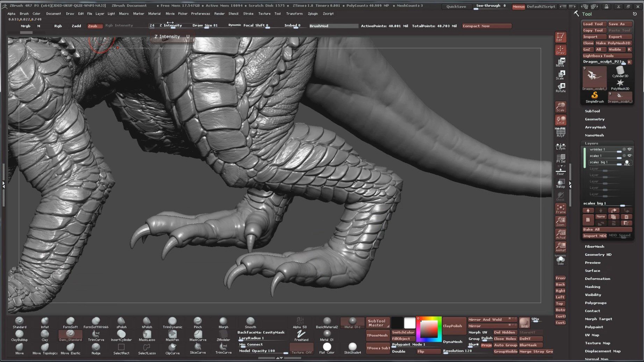Toggle visibility of scales 1 layer
This screenshot has height=362, width=644.
[630, 155]
